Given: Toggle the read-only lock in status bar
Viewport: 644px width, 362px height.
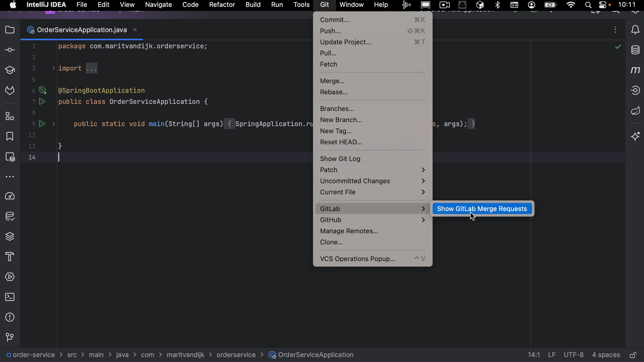Looking at the screenshot, I should pos(633,355).
